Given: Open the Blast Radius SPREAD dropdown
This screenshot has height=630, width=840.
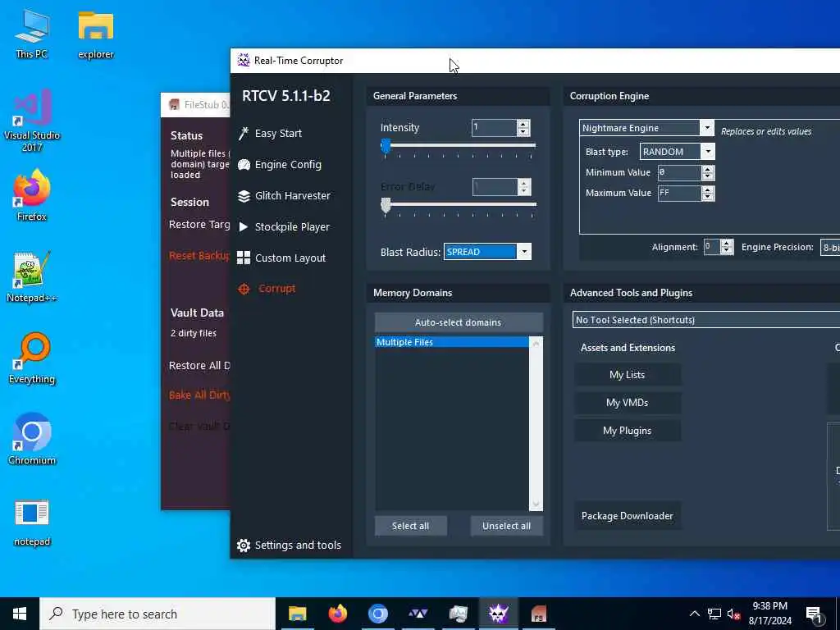Looking at the screenshot, I should pos(524,252).
